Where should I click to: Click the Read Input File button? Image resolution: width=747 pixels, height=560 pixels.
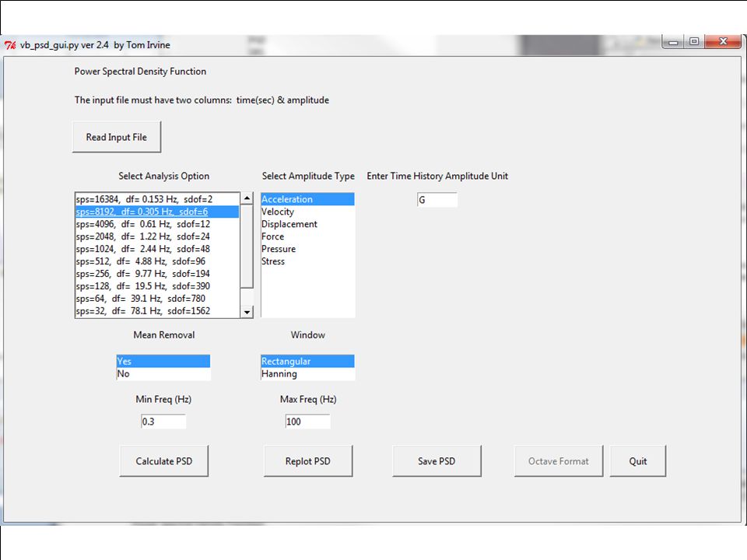pos(117,137)
